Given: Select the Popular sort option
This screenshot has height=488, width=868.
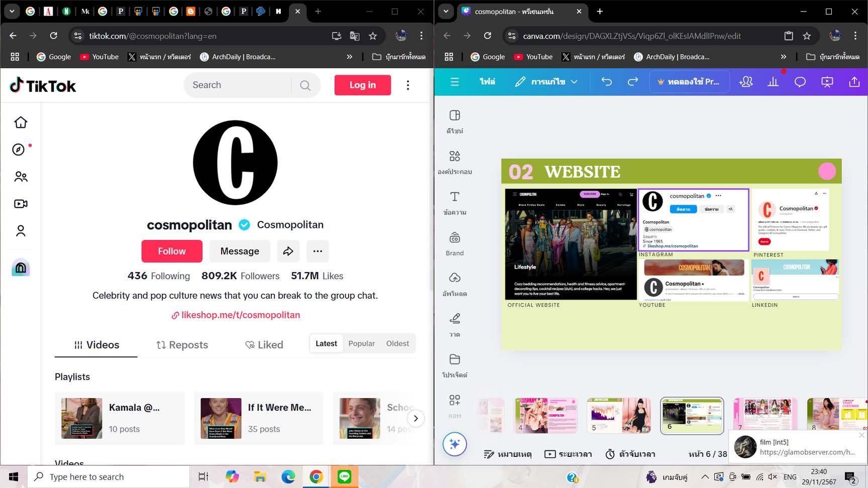Looking at the screenshot, I should click(362, 343).
